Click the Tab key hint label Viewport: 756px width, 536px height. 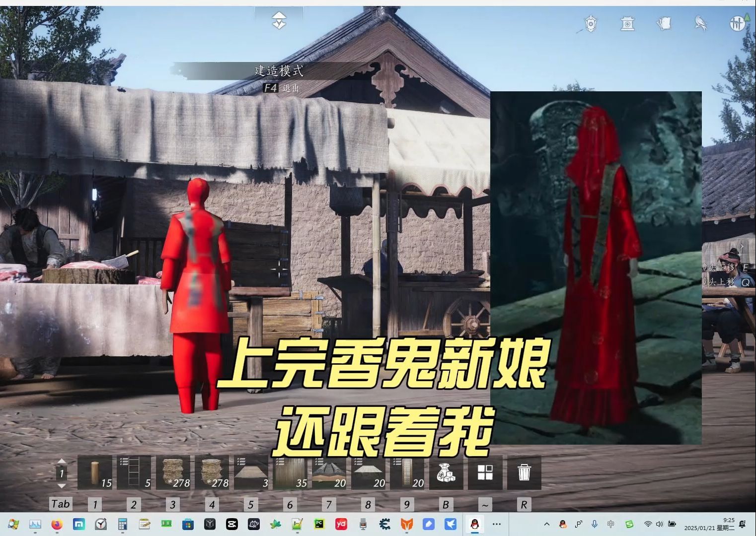pos(61,504)
